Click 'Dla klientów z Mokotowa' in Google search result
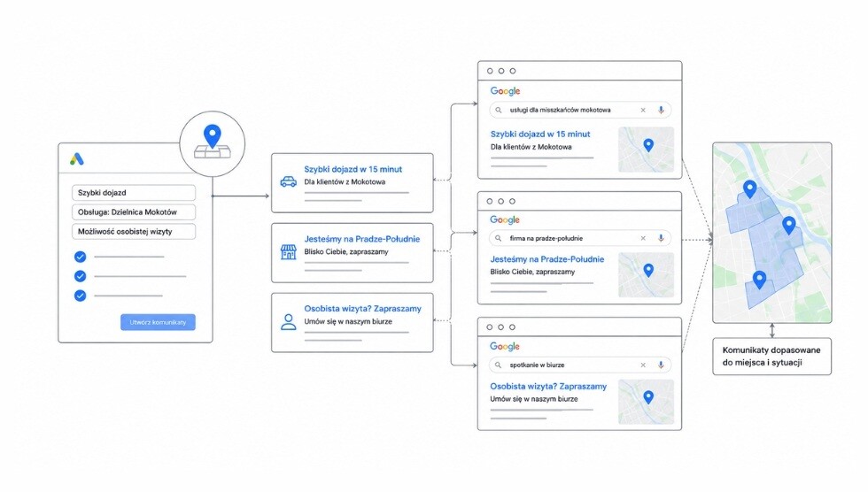 531,147
